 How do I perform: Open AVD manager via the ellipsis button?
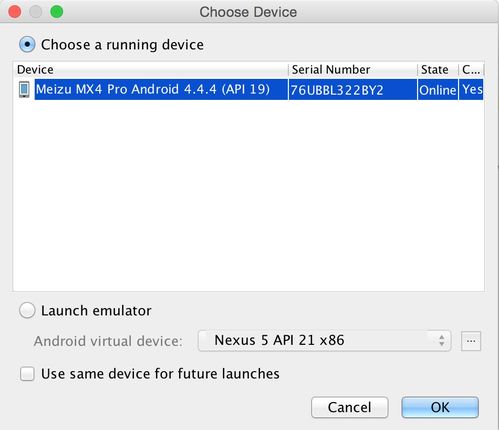tap(471, 341)
